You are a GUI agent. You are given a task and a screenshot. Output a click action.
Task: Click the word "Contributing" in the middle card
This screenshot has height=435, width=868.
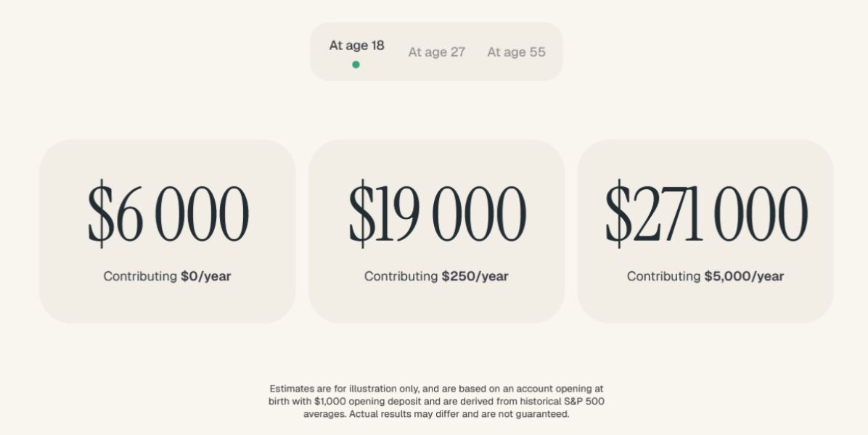point(401,276)
